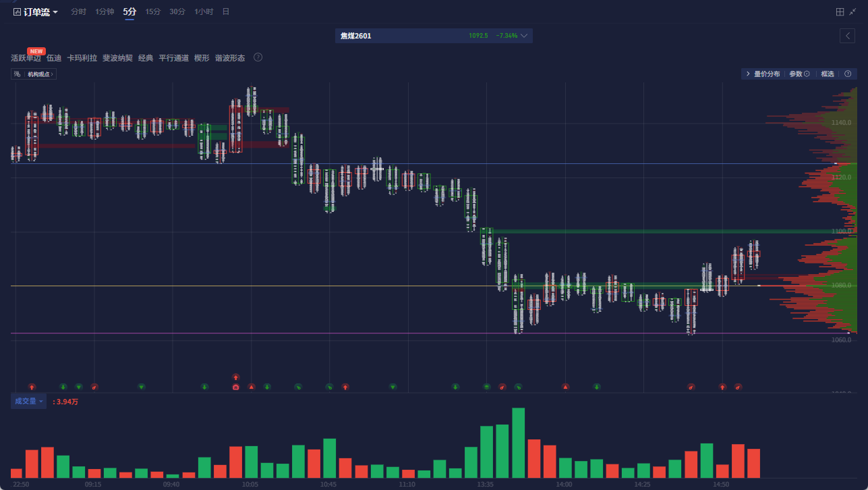Switch to the 15分 timeframe tab
The image size is (868, 490).
click(x=153, y=12)
